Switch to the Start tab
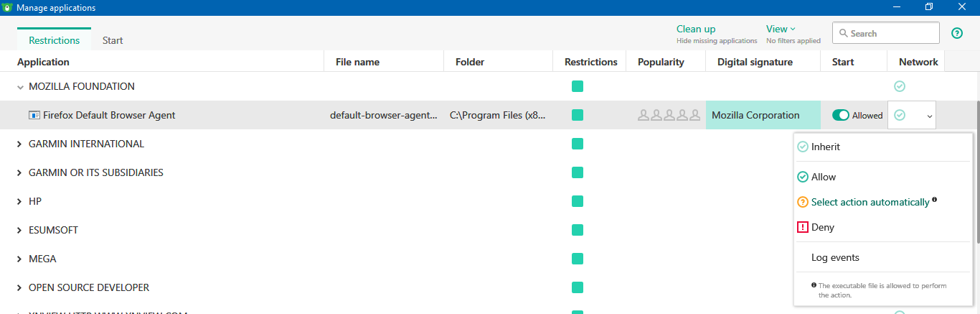This screenshot has height=314, width=980. [113, 40]
